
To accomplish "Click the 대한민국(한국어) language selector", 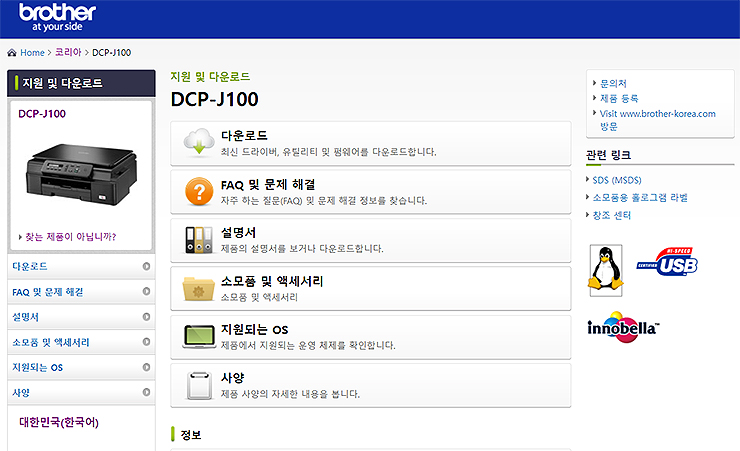I will click(x=59, y=422).
